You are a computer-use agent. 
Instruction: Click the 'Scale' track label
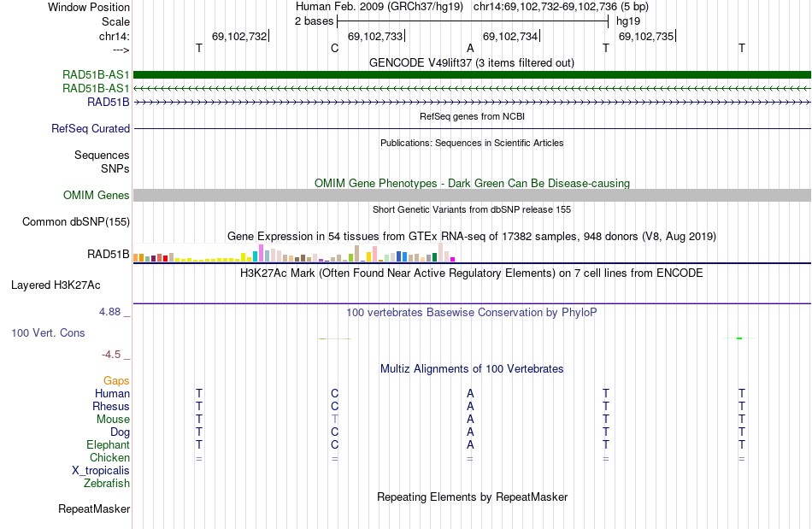tap(115, 21)
